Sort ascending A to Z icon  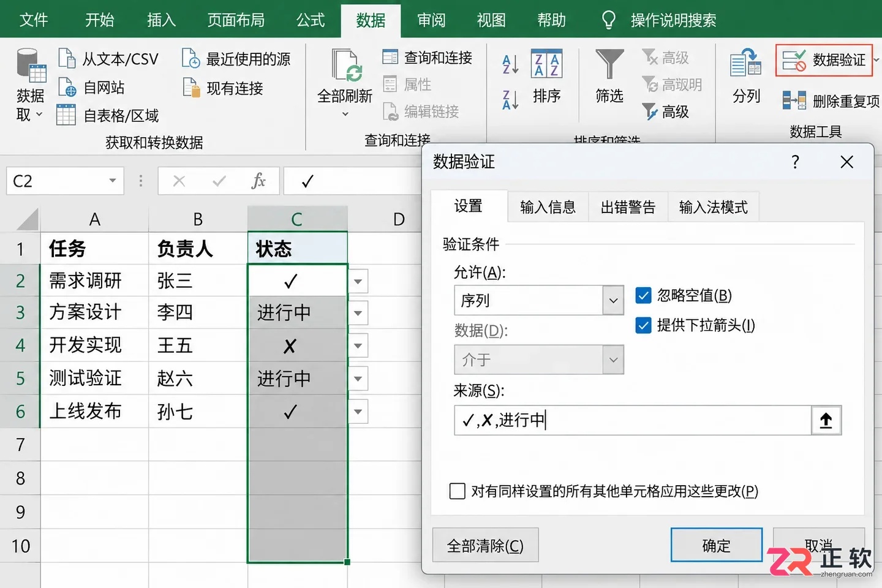[x=510, y=64]
